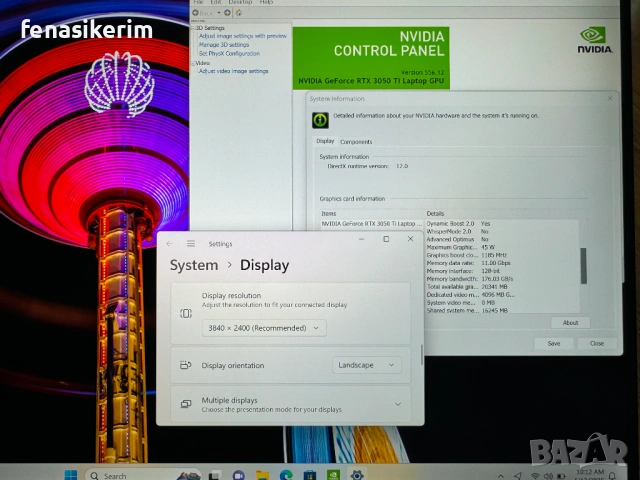Open File Explorer from the taskbar
The height and width of the screenshot is (480, 640).
click(x=262, y=475)
